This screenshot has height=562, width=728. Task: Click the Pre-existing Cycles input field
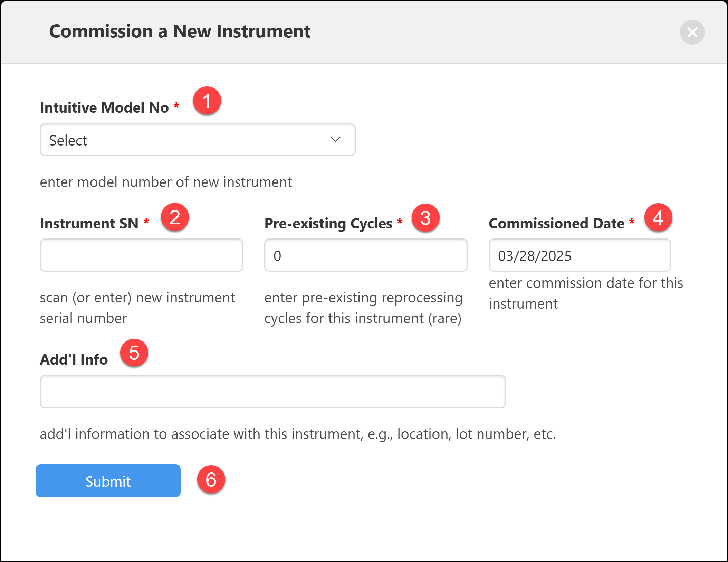[x=366, y=255]
